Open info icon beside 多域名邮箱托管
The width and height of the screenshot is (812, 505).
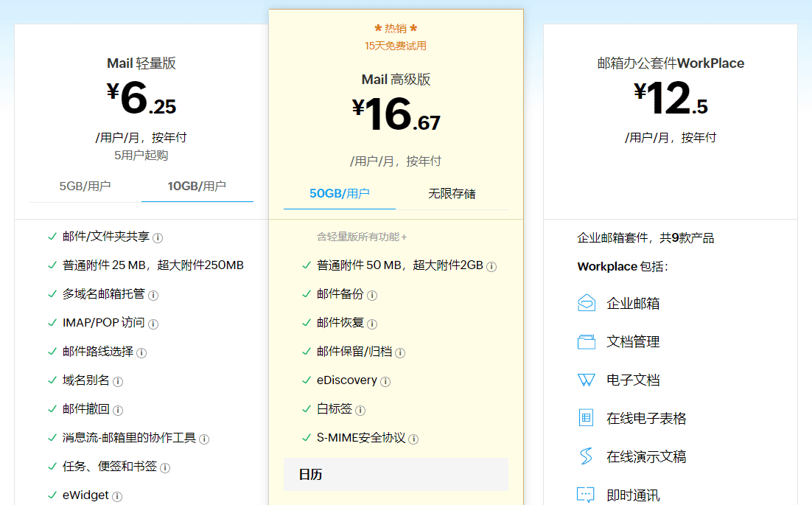coord(153,295)
